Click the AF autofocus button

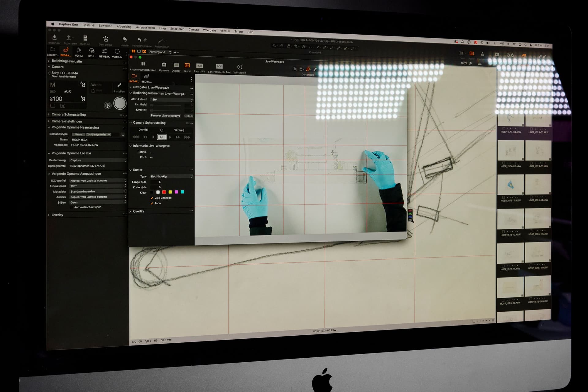pos(161,137)
